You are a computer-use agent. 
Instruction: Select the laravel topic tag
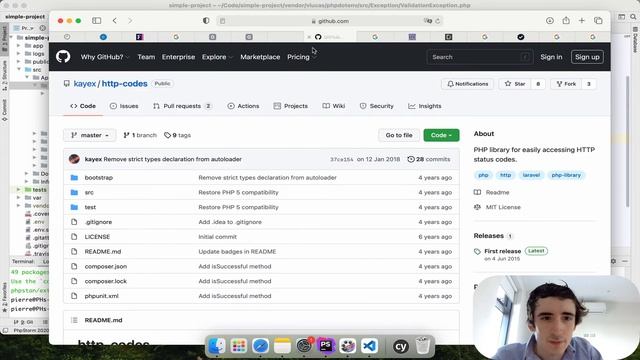[x=531, y=175]
